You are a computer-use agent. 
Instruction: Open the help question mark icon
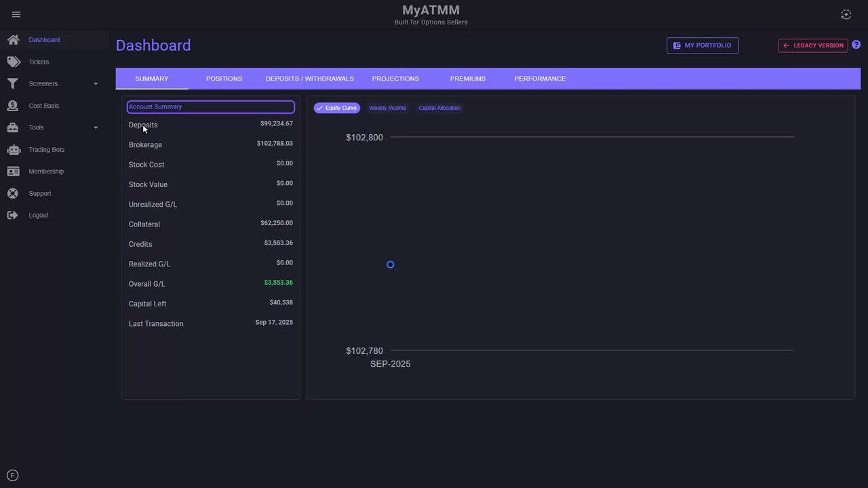856,45
